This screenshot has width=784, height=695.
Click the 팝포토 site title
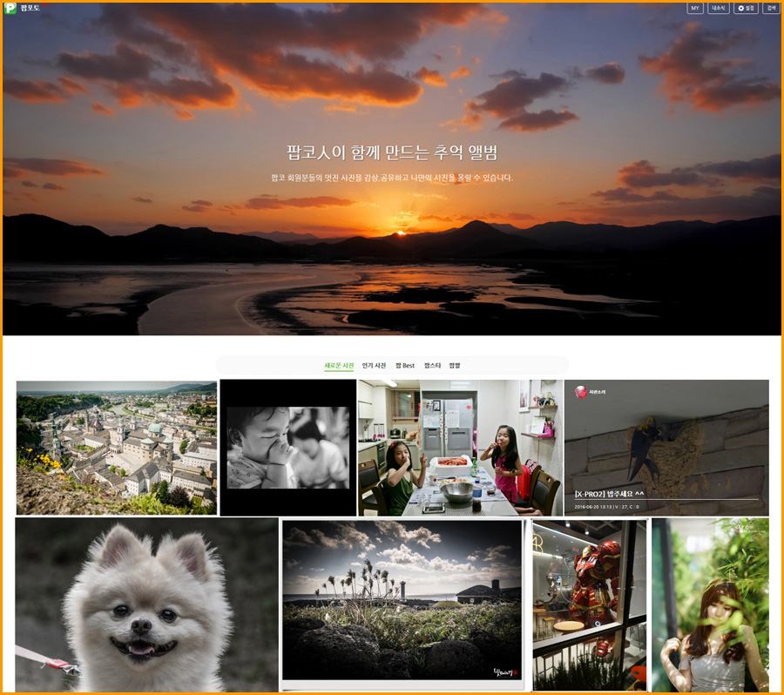tap(29, 9)
